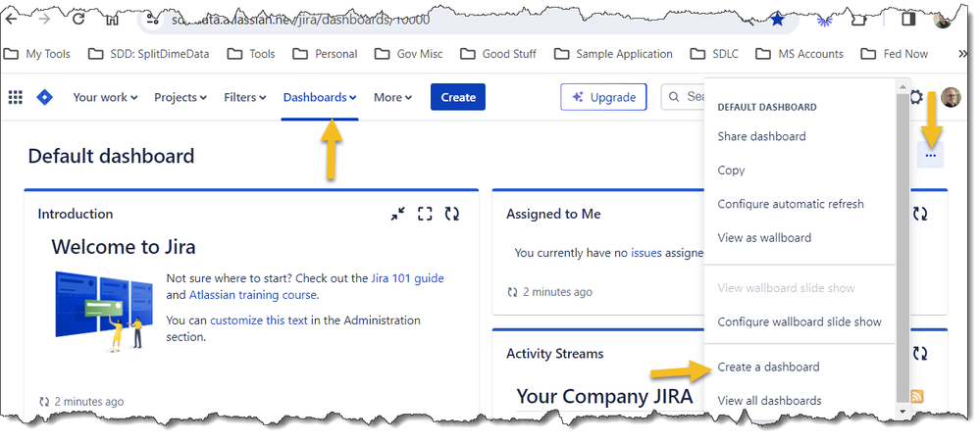Click the Your Company JIRA heading
Viewport: 980px width, 443px height.
tap(604, 396)
